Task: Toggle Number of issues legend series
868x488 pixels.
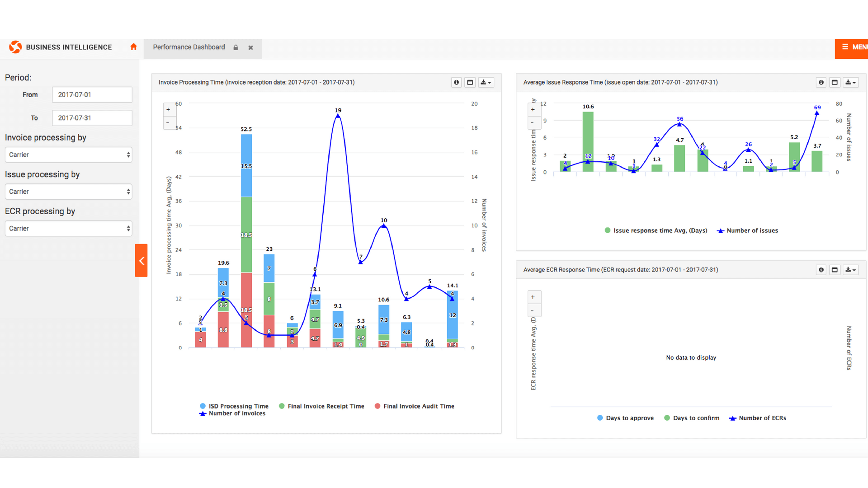Action: 752,230
